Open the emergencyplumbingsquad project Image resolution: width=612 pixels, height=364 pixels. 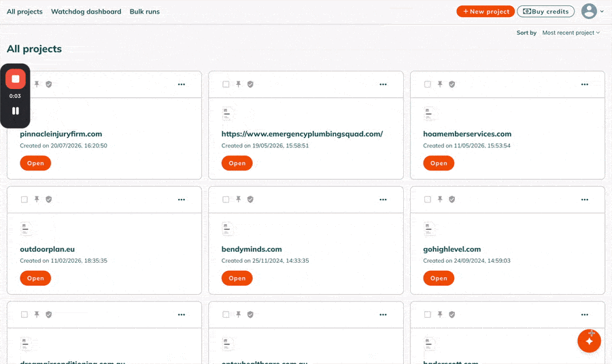(x=237, y=163)
